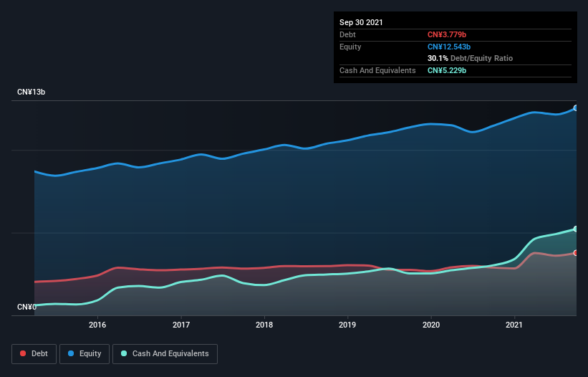Click the Equity value CN¥12.543b
588x377 pixels.
pyautogui.click(x=449, y=47)
